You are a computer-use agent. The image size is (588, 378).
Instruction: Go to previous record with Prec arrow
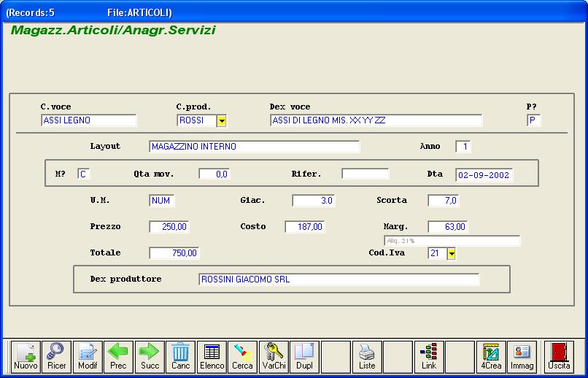(x=118, y=357)
